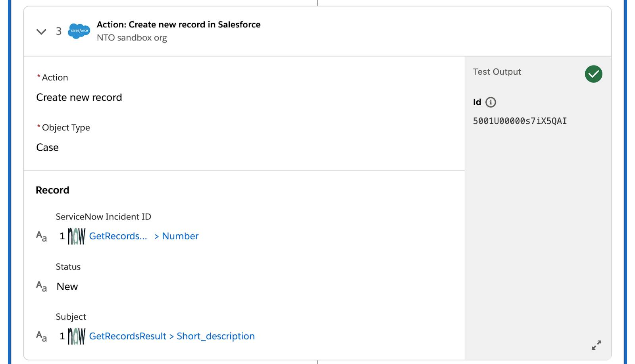
Task: Click the Salesforce cloud logo icon
Action: (79, 31)
